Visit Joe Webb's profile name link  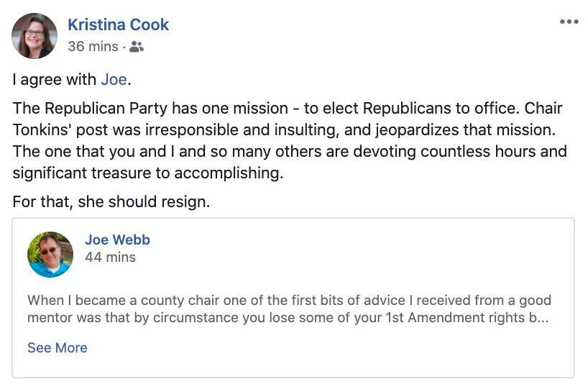pos(117,240)
